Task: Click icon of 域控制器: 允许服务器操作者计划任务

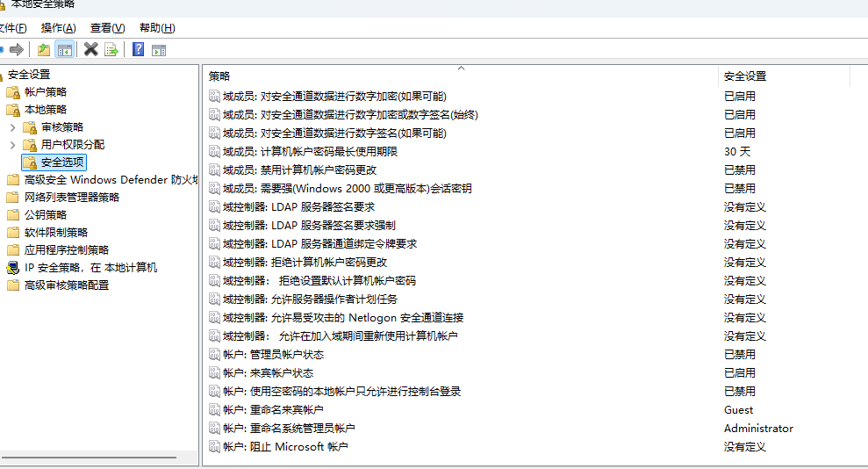Action: tap(214, 299)
